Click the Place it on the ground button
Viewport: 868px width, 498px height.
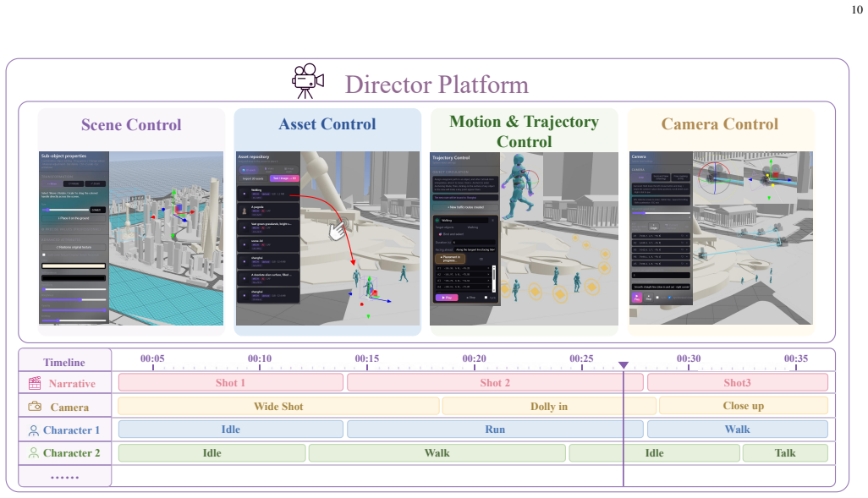click(73, 218)
